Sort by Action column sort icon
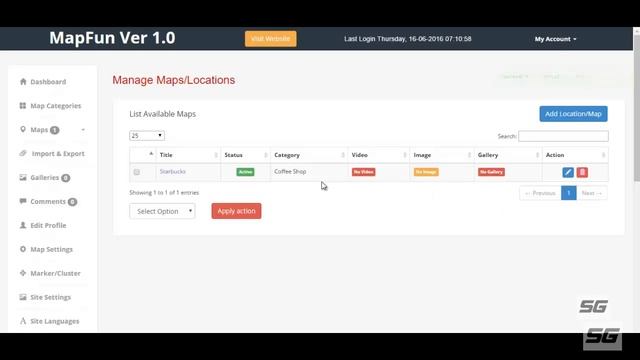Viewport: 640px width, 360px height. click(603, 155)
